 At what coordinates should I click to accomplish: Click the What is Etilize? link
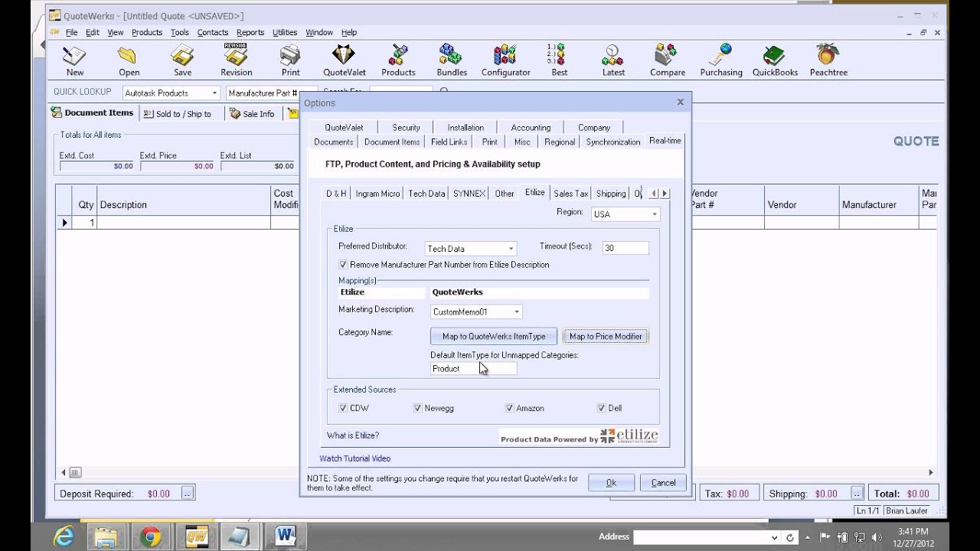(x=353, y=435)
